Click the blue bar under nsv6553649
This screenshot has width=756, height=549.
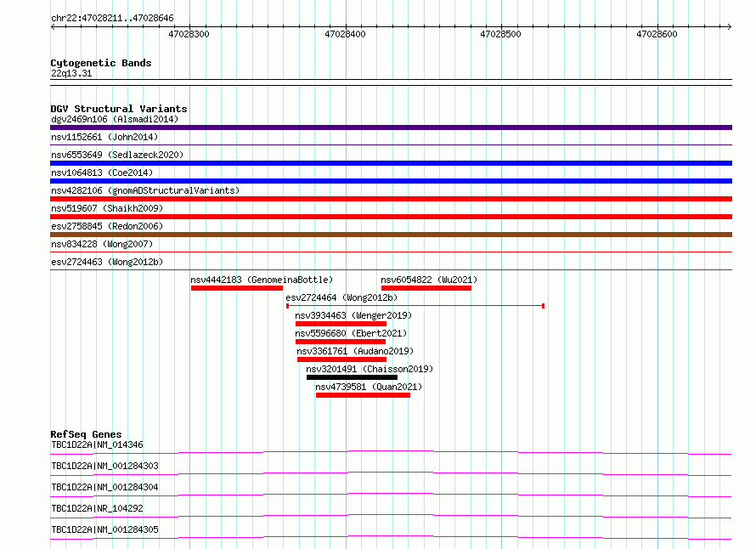(391, 163)
